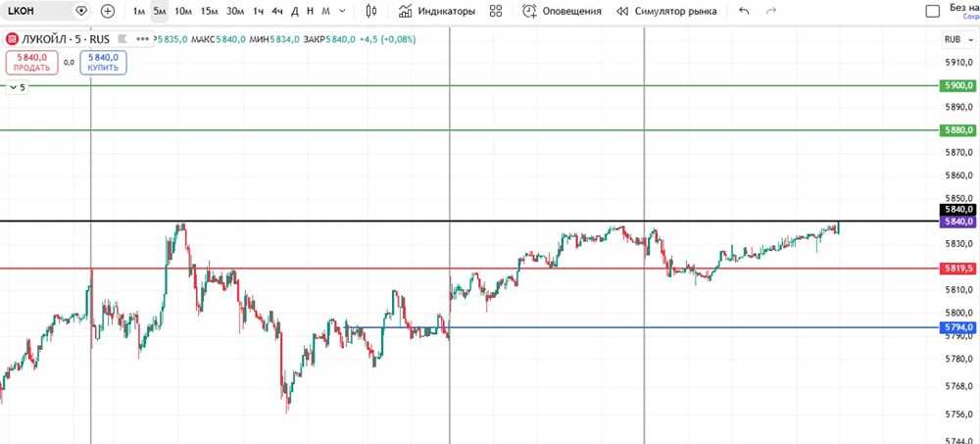Select the 30м timeframe
The height and width of the screenshot is (444, 980).
[x=235, y=11]
